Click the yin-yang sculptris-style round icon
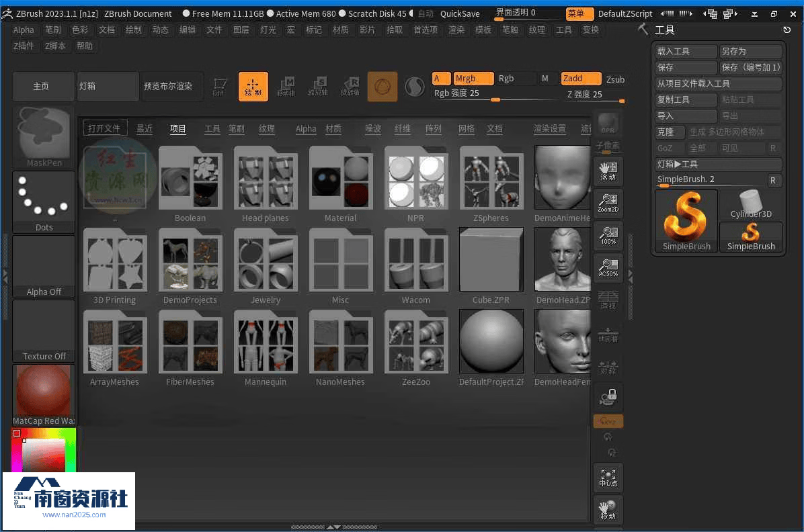Image resolution: width=804 pixels, height=532 pixels. pos(414,87)
